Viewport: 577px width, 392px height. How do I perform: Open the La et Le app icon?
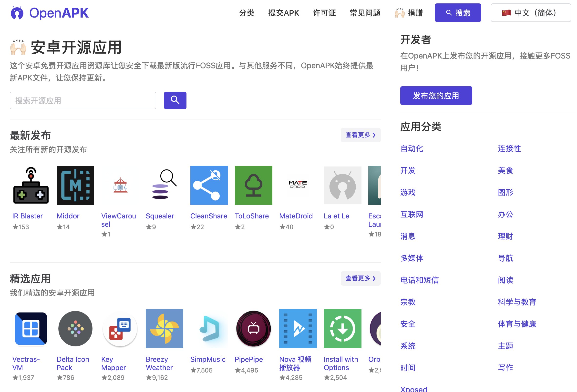click(343, 186)
